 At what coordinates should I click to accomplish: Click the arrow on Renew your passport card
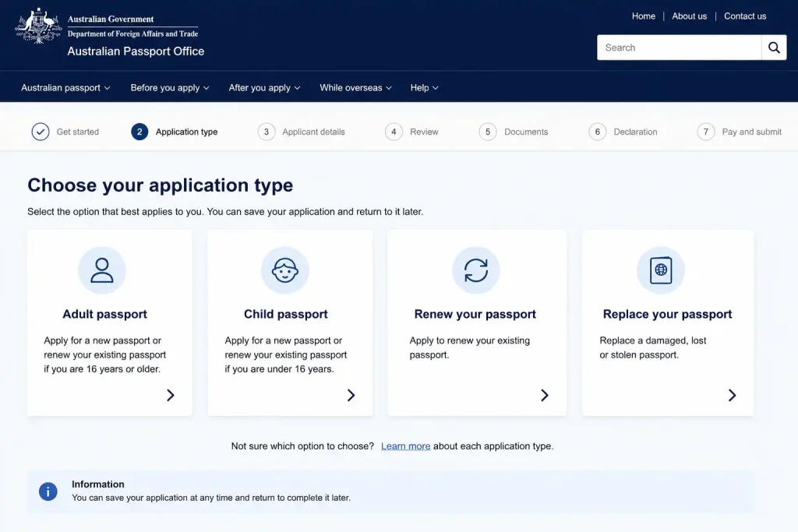pos(545,395)
